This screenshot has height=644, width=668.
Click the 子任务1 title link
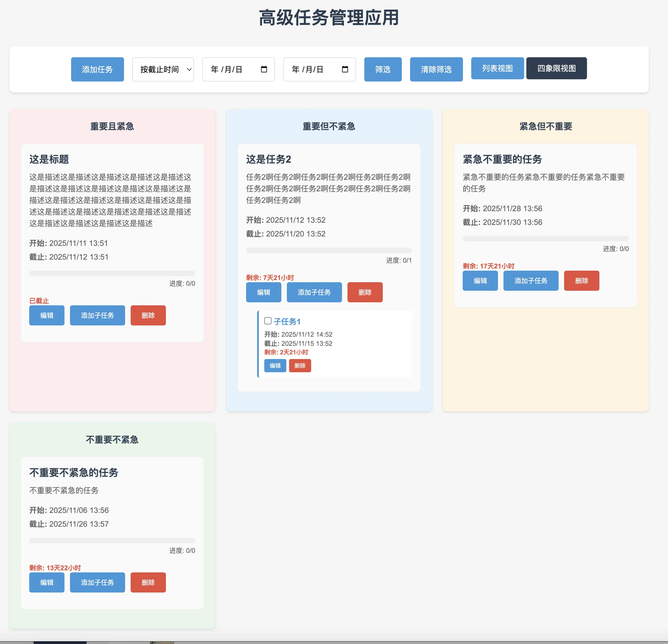287,322
